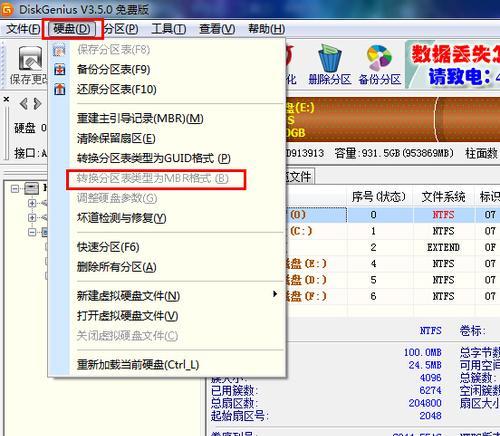Click the 100.0MB capacity value
500x436 pixels.
click(423, 352)
